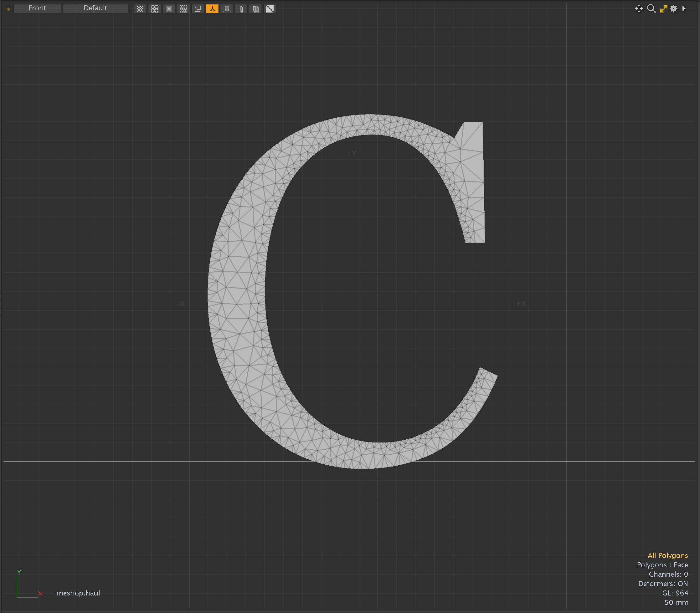Click the letter C polygon mesh

point(236,291)
